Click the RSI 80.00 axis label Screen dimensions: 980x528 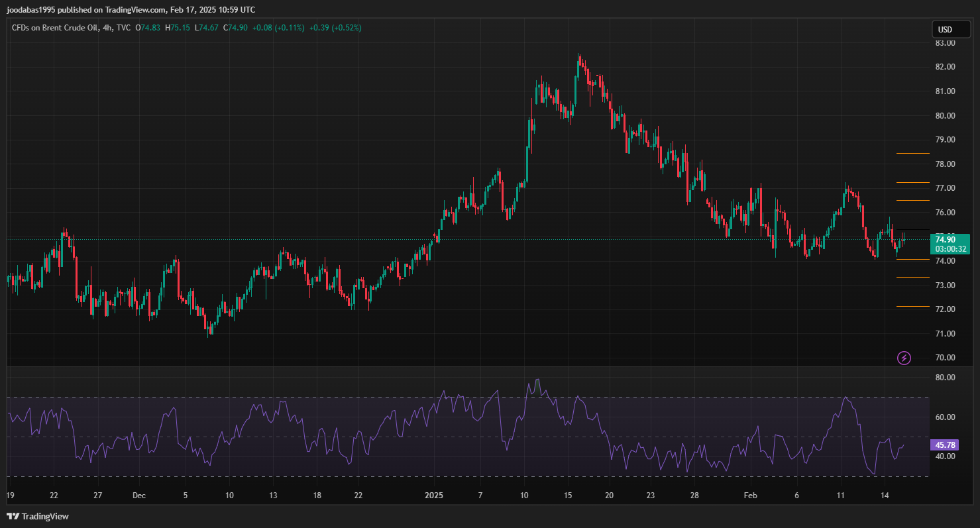tap(945, 378)
